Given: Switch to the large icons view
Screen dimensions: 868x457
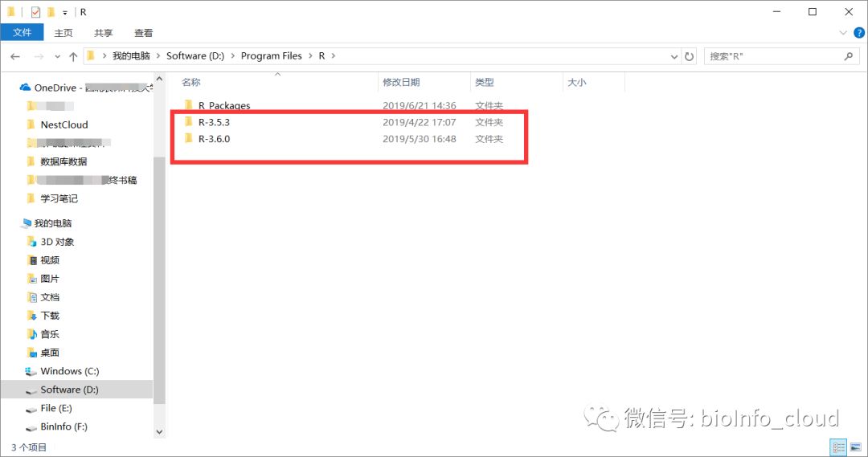Looking at the screenshot, I should click(856, 447).
